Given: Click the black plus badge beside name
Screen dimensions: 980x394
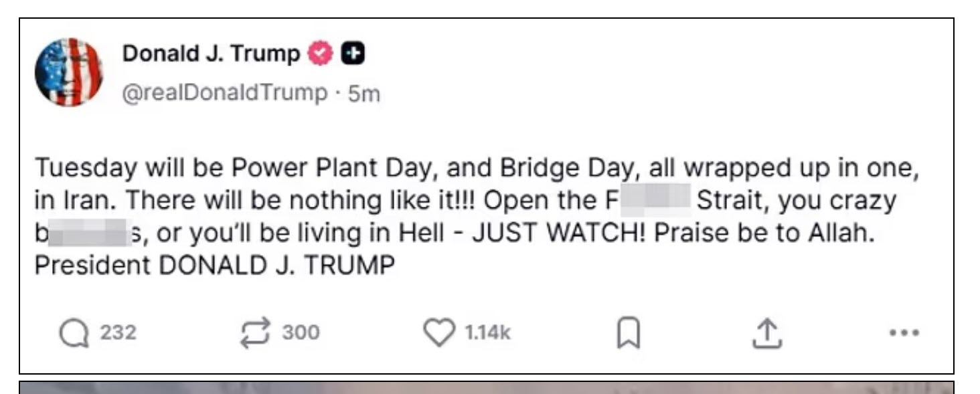Looking at the screenshot, I should coord(352,54).
